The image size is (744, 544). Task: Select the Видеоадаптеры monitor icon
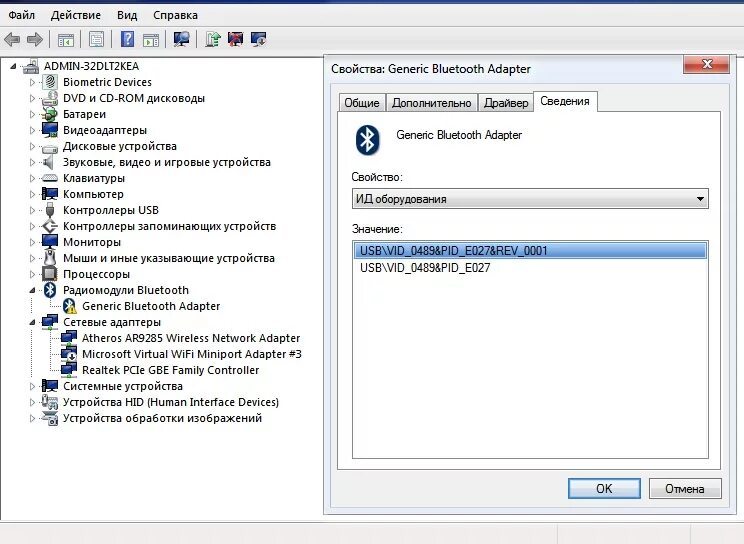(49, 130)
